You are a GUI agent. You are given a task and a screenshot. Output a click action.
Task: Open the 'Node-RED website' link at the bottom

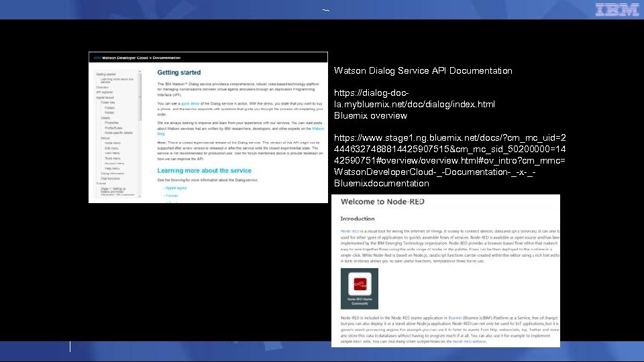tap(469, 341)
